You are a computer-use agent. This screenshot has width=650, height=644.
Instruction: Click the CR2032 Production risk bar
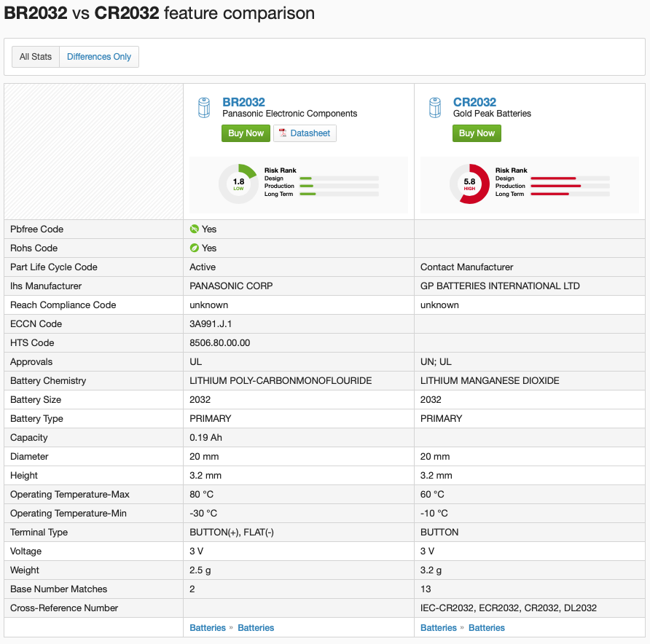(x=570, y=186)
